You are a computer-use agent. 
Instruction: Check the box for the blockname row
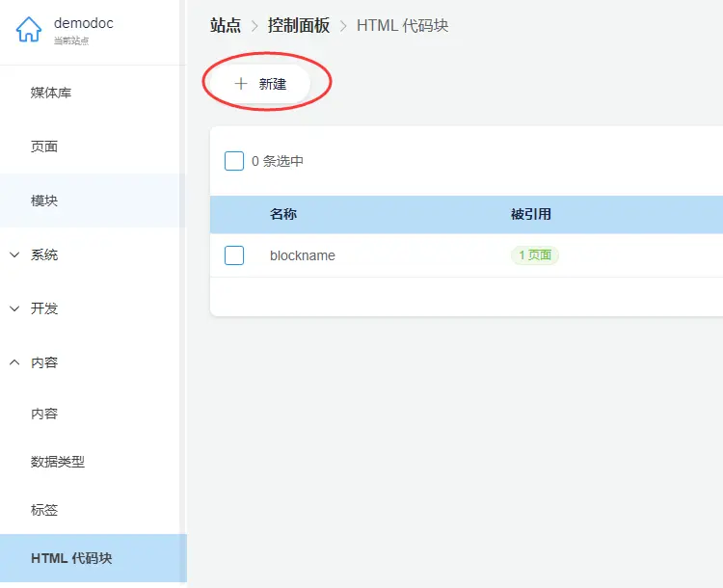(x=234, y=255)
